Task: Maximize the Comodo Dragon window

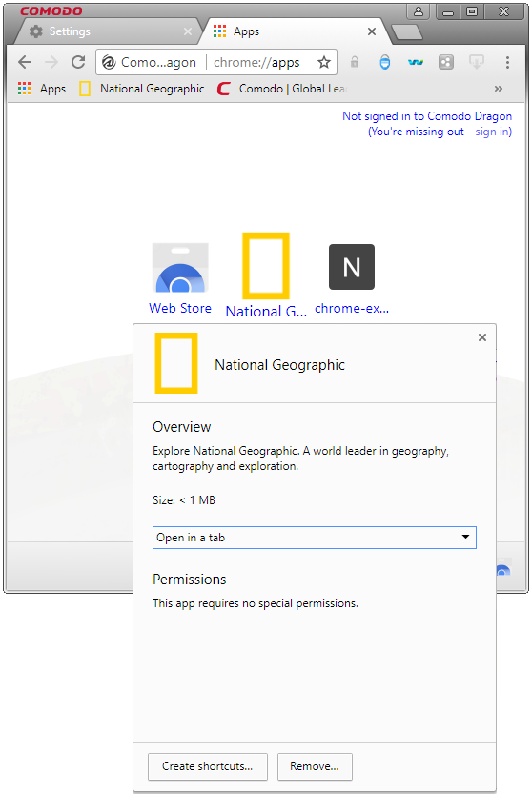Action: [x=472, y=11]
